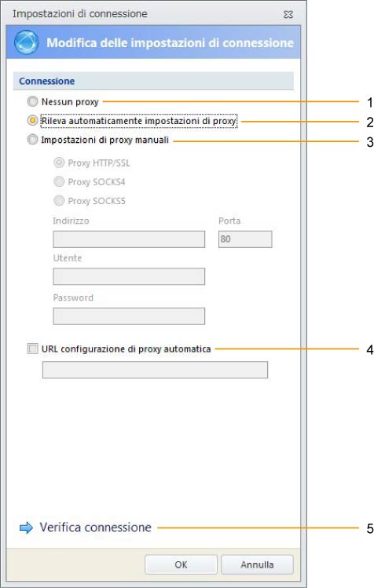
Task: Choose Impostazioni di proxy manuali option
Action: point(33,140)
